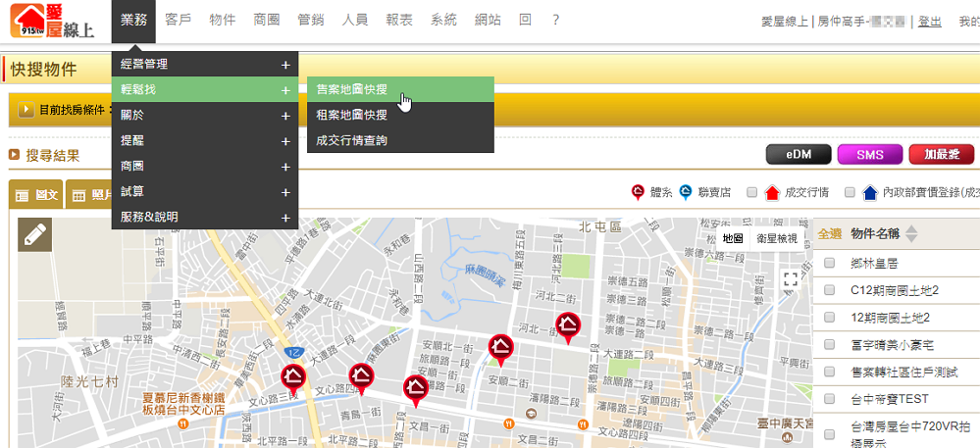
Task: Switch to the 図文 results tab
Action: tap(35, 195)
